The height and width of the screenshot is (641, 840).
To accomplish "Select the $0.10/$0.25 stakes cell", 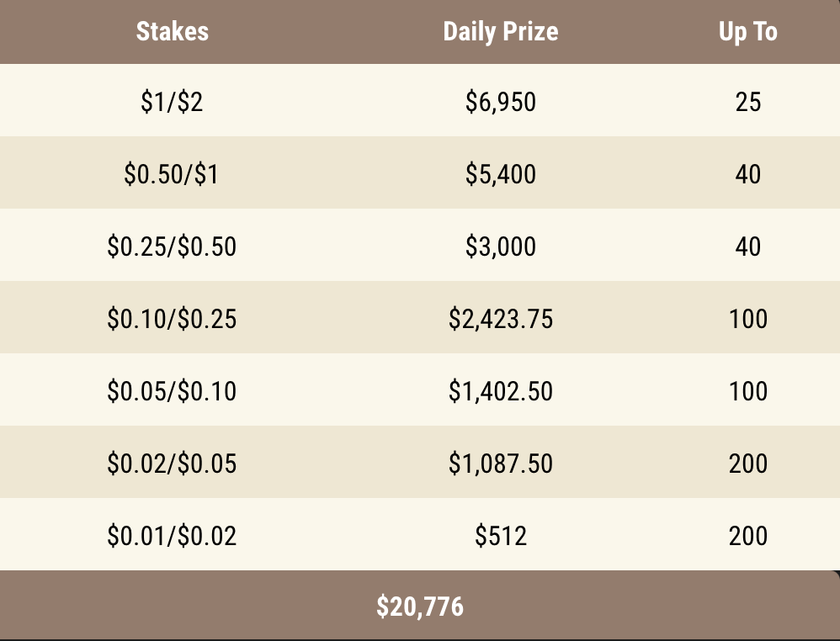I will (172, 319).
